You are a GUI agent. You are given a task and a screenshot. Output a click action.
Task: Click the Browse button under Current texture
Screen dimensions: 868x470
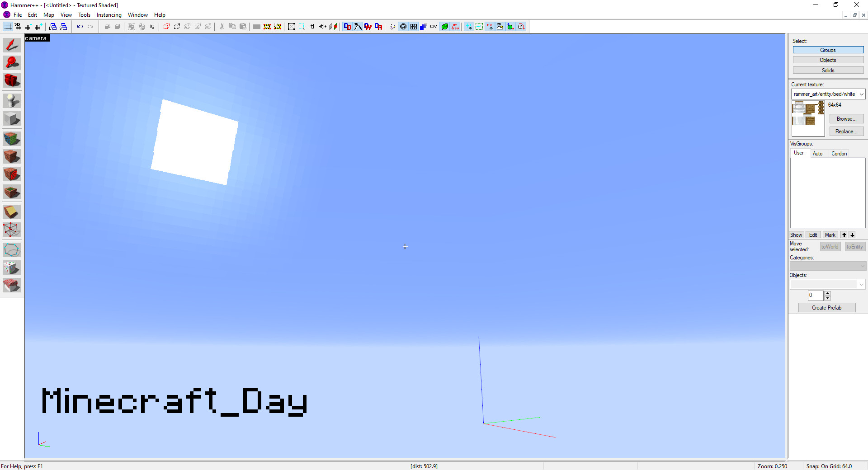(x=846, y=118)
